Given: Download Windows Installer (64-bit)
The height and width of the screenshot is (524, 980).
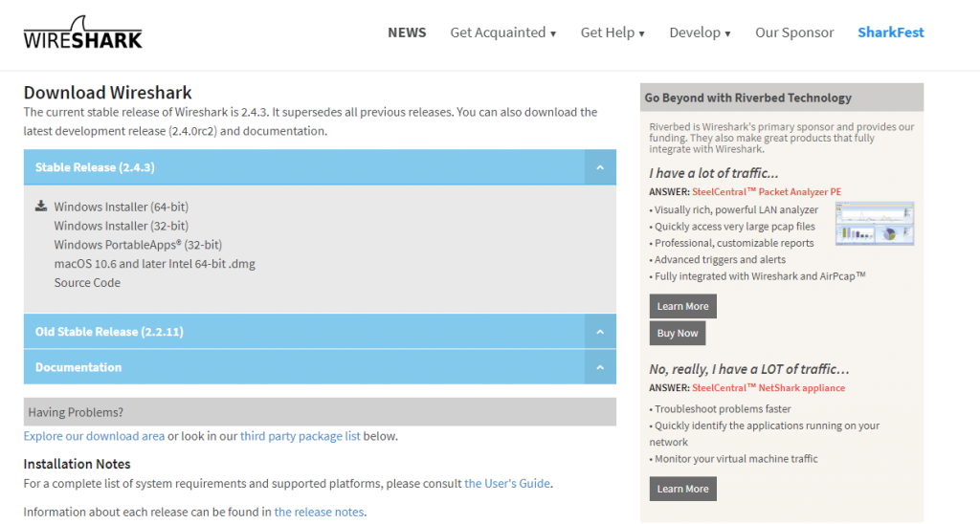Looking at the screenshot, I should [122, 207].
